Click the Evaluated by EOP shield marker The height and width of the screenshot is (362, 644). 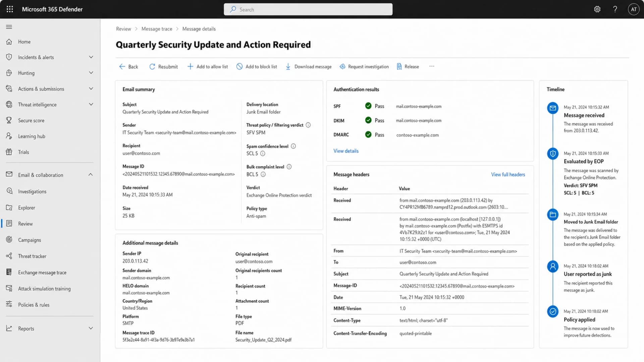click(552, 154)
